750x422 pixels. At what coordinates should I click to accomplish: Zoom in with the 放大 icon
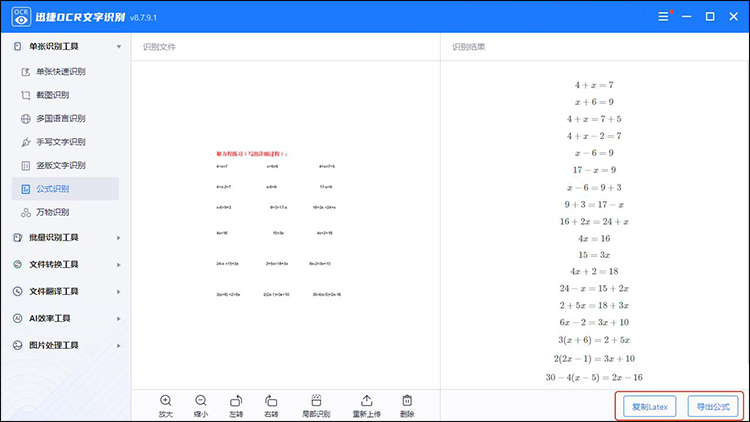pos(165,401)
